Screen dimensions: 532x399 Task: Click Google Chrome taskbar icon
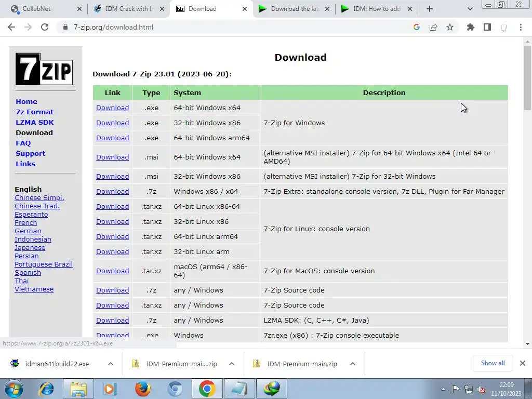207,389
